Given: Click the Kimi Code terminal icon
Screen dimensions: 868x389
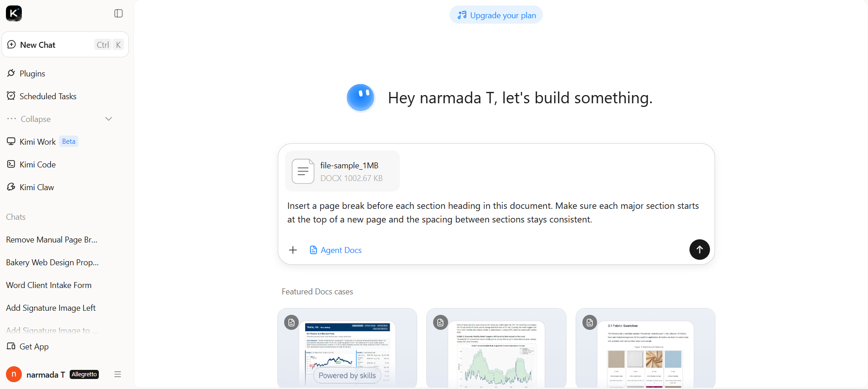Looking at the screenshot, I should click(11, 164).
